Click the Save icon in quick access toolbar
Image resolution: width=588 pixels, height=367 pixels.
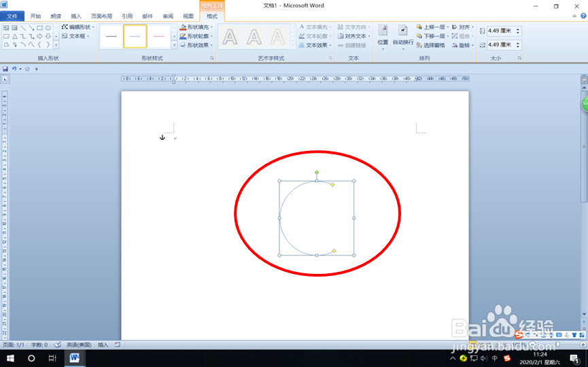[x=5, y=69]
